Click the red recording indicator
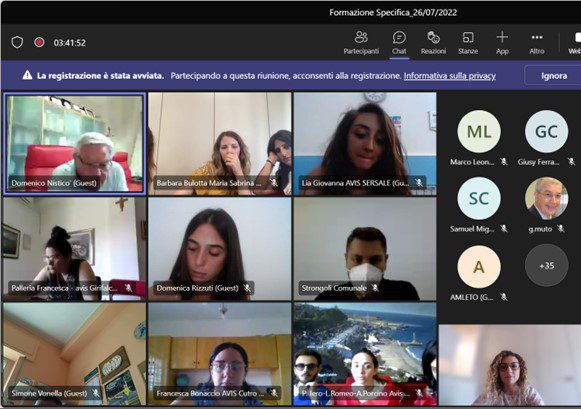Viewport: 581px width, 409px height. (39, 42)
